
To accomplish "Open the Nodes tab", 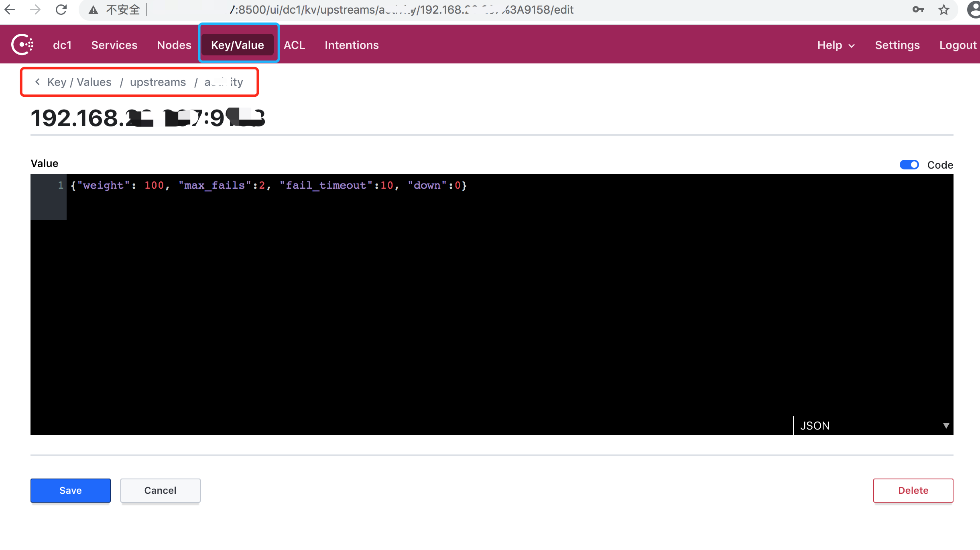I will [174, 45].
